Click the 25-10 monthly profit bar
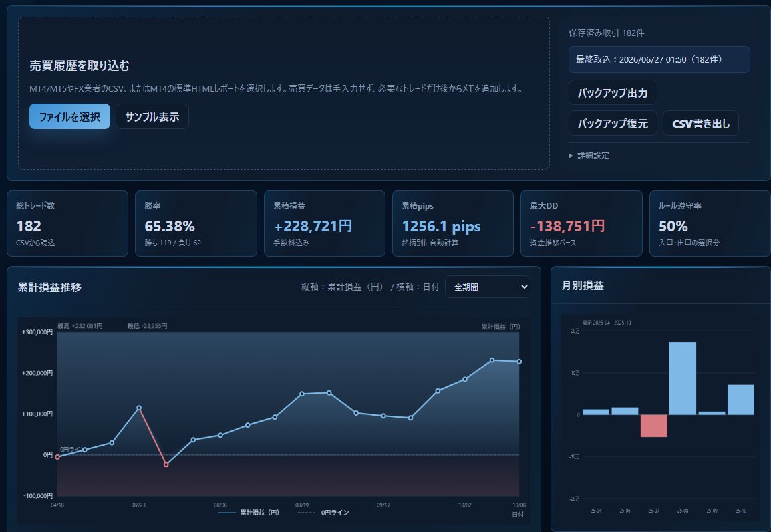 (x=740, y=400)
